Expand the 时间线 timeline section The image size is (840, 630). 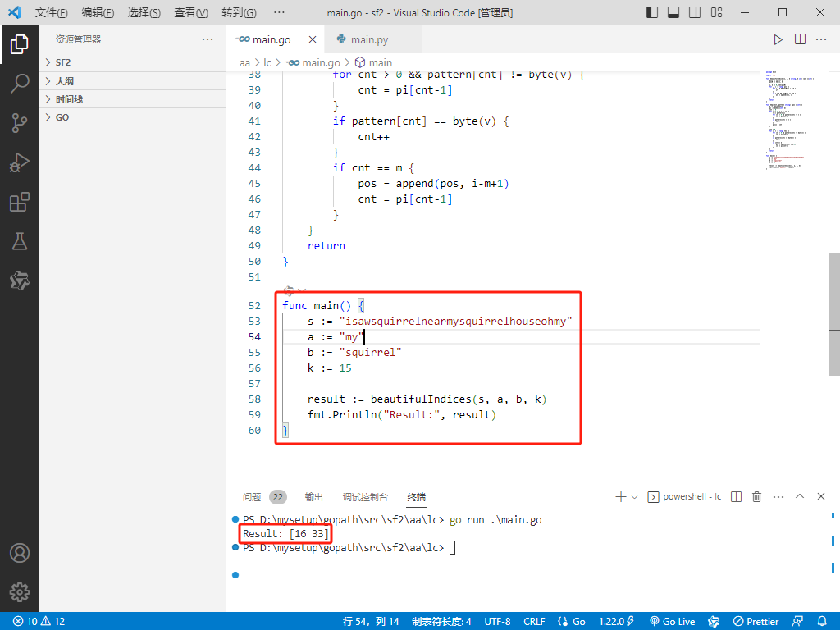[x=133, y=99]
